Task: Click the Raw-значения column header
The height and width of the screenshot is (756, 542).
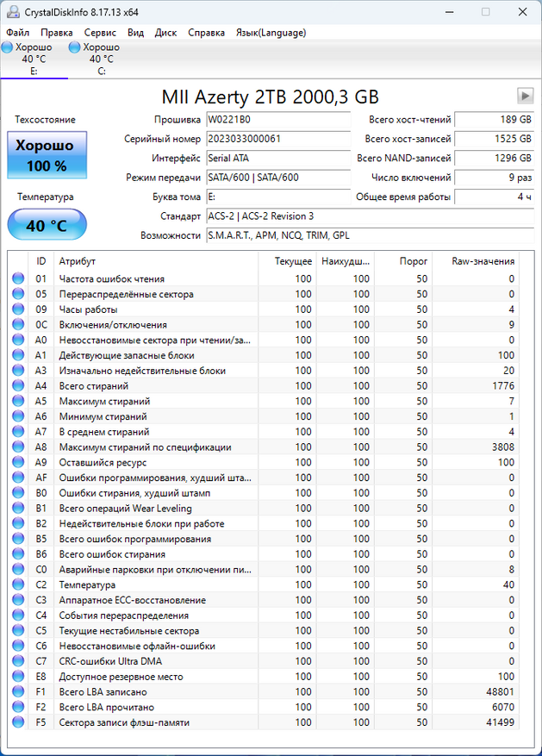Action: point(476,261)
